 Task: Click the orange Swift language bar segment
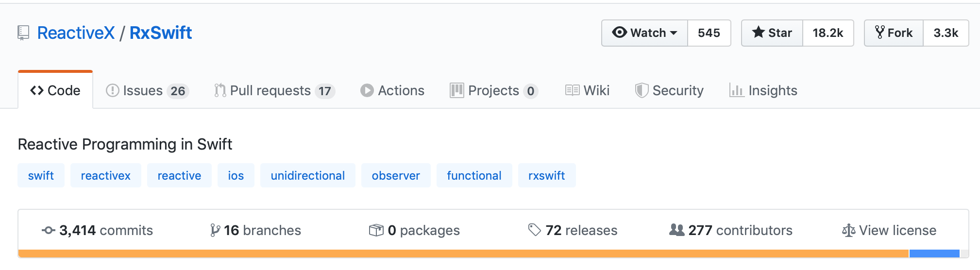click(463, 253)
